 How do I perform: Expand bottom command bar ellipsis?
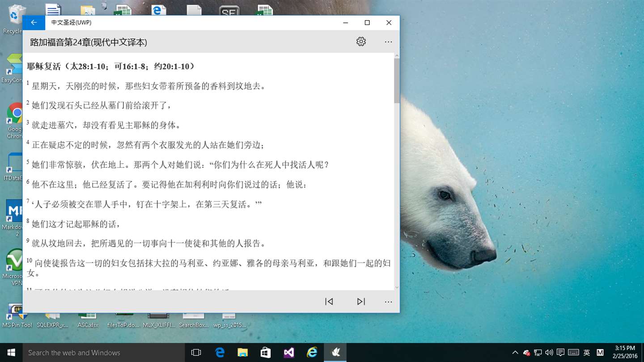coord(388,302)
